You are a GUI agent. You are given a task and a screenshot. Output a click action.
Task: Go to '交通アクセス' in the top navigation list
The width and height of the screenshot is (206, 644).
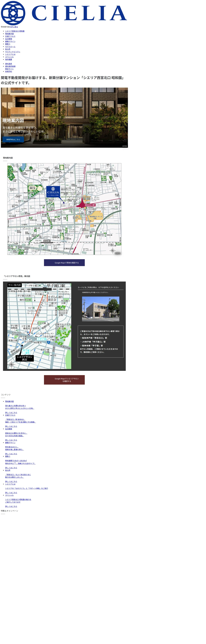10,36
